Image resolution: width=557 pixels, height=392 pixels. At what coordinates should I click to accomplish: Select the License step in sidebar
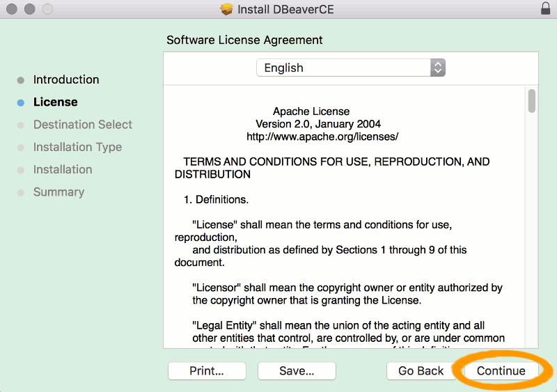coord(56,102)
